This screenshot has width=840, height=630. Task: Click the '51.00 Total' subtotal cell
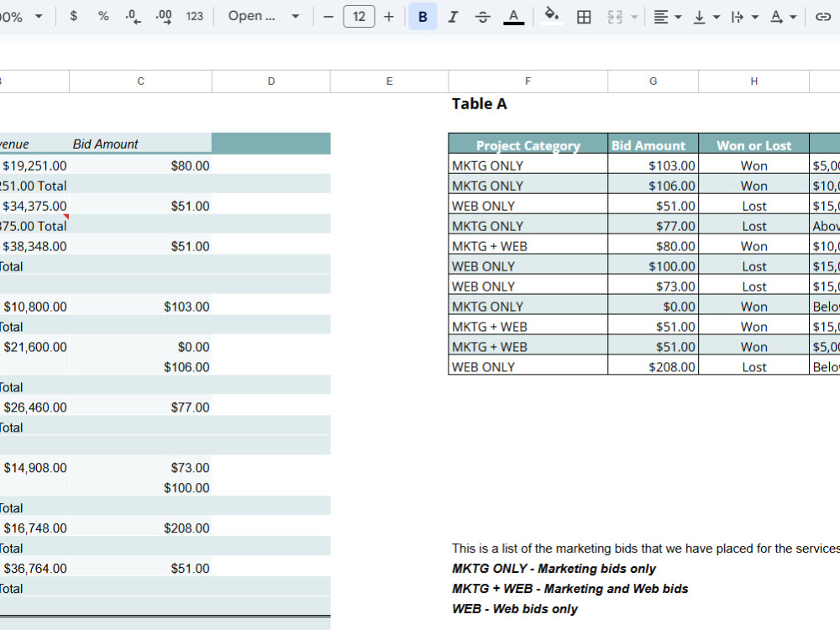pyautogui.click(x=34, y=186)
